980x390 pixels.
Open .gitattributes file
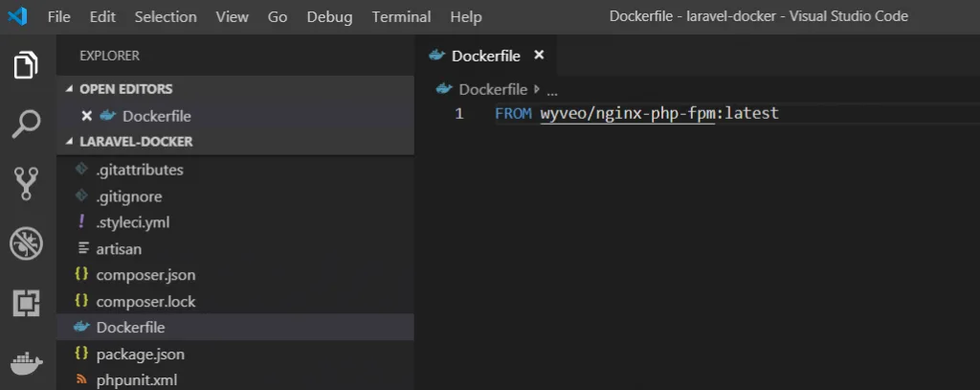[235, 170]
